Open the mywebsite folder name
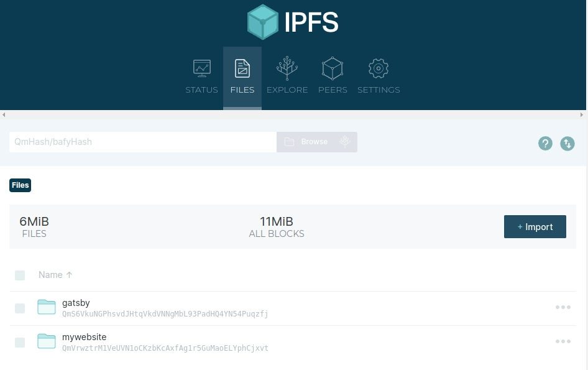Image resolution: width=588 pixels, height=370 pixels. (85, 336)
